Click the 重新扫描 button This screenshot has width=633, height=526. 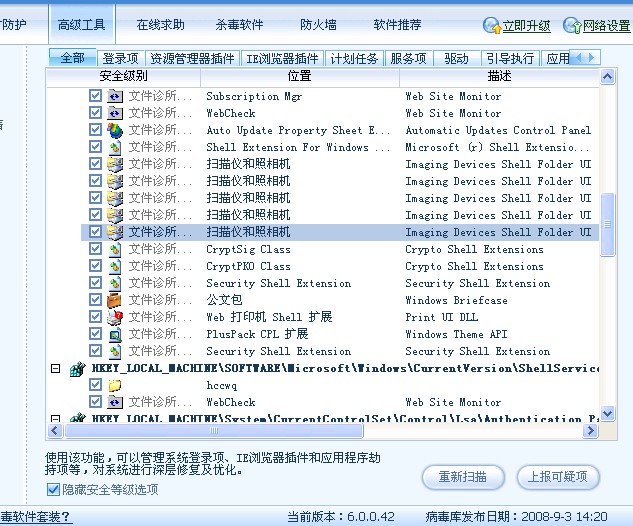click(463, 477)
